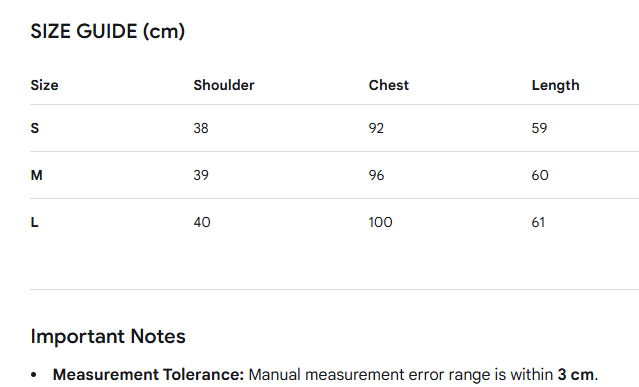Click length value 60 in M row
Image resolution: width=639 pixels, height=387 pixels.
[540, 175]
